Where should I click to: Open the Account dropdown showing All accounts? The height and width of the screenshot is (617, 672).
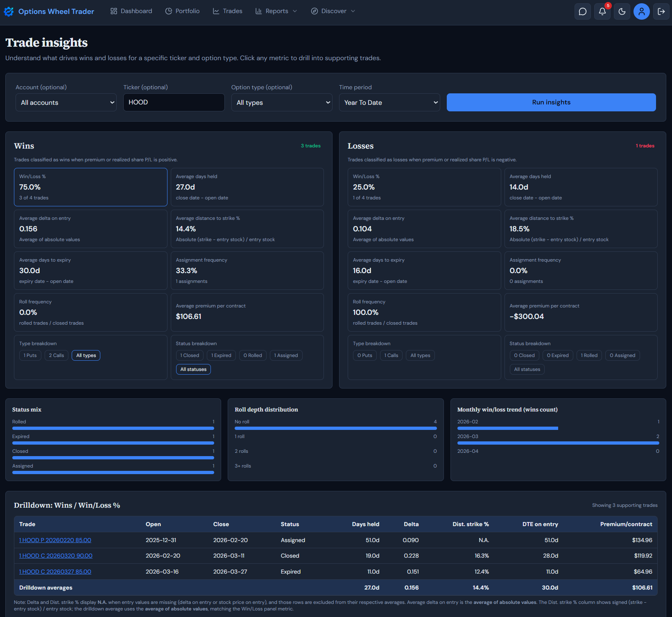(x=66, y=102)
